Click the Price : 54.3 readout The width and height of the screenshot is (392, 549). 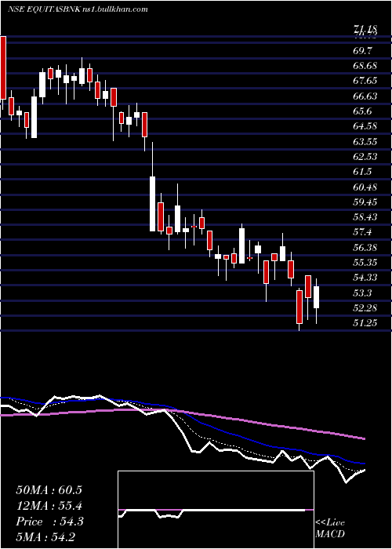point(49,522)
